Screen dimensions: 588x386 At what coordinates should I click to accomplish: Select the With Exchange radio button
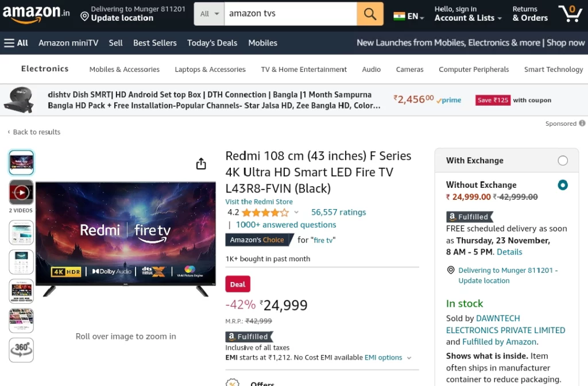[x=563, y=161]
